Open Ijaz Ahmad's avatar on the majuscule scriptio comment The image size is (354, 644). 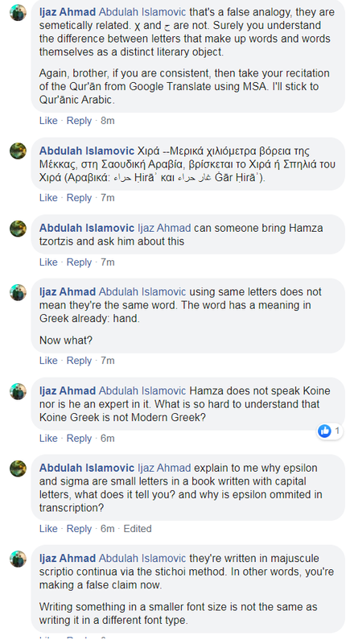tap(18, 559)
